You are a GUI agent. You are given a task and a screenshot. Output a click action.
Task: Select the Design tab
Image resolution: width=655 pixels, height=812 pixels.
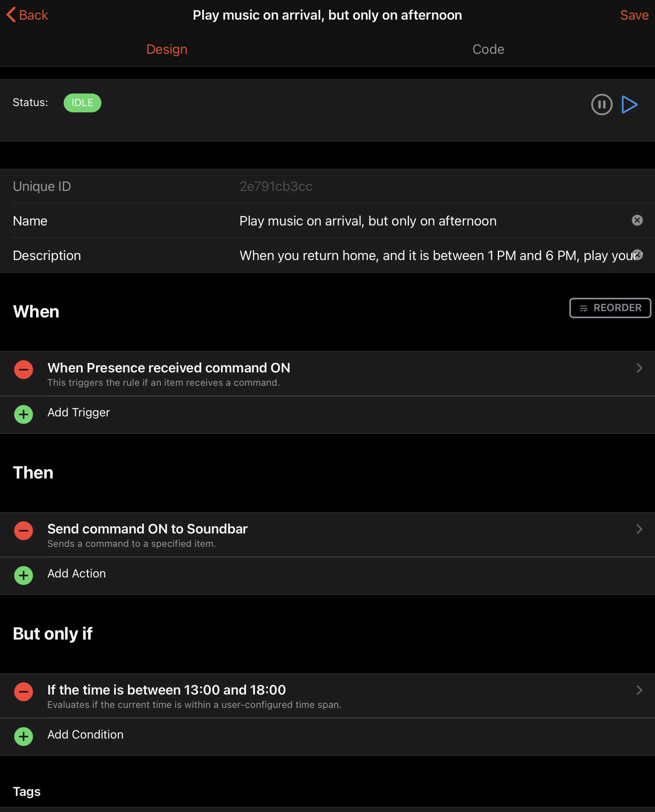[167, 49]
